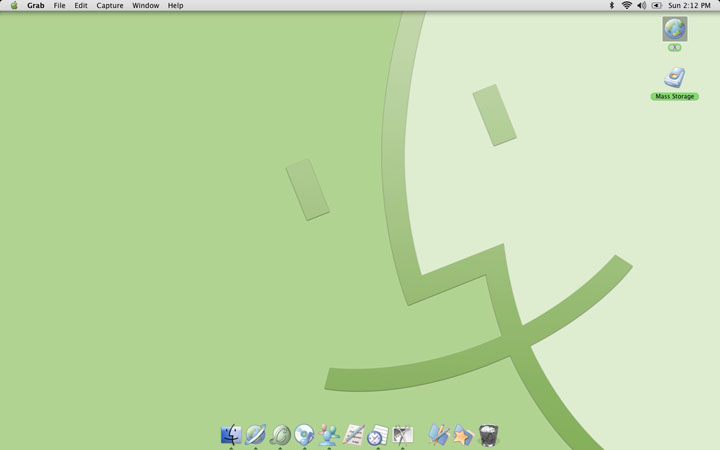Open Finder from the Dock
The width and height of the screenshot is (720, 450).
coord(231,434)
